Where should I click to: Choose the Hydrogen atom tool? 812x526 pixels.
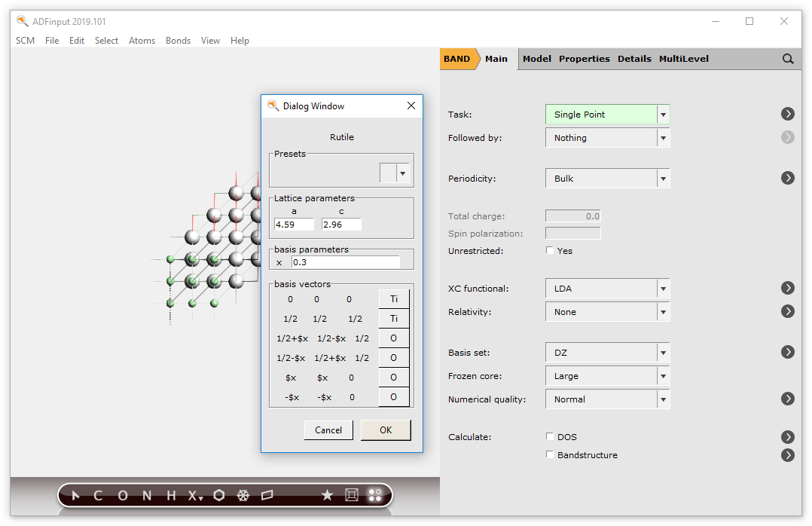[170, 495]
